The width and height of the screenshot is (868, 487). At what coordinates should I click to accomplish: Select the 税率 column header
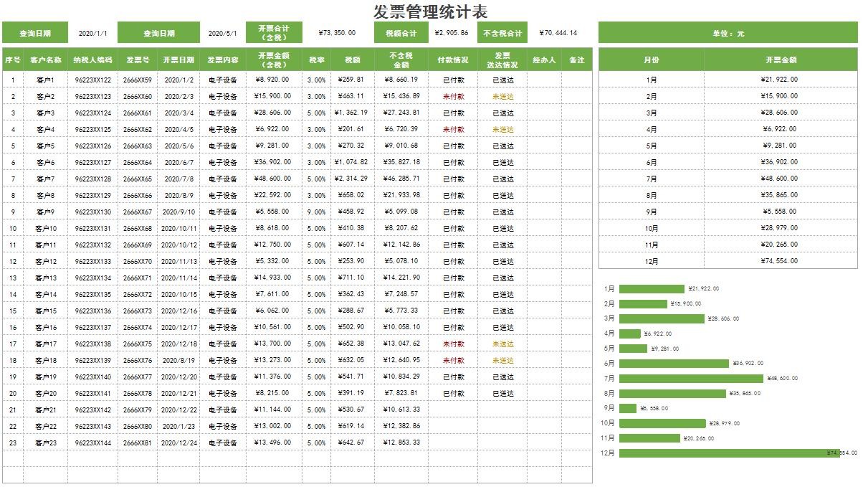(x=316, y=60)
